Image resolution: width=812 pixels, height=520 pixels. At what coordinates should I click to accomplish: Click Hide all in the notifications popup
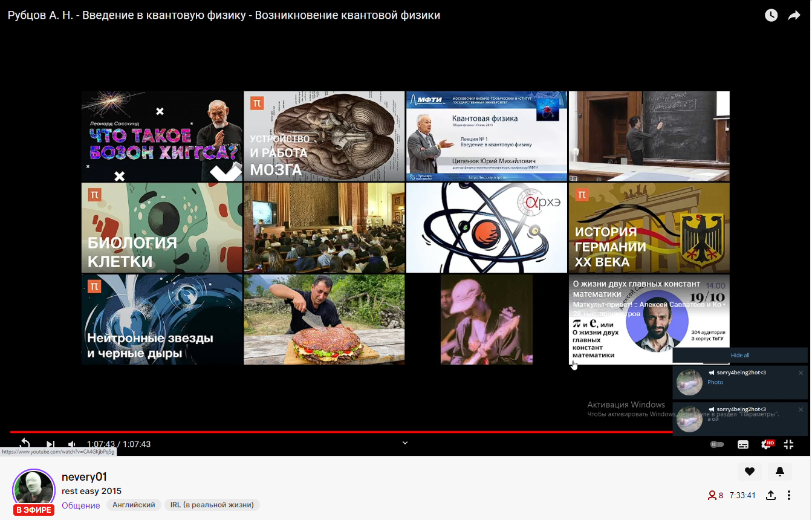coord(740,355)
